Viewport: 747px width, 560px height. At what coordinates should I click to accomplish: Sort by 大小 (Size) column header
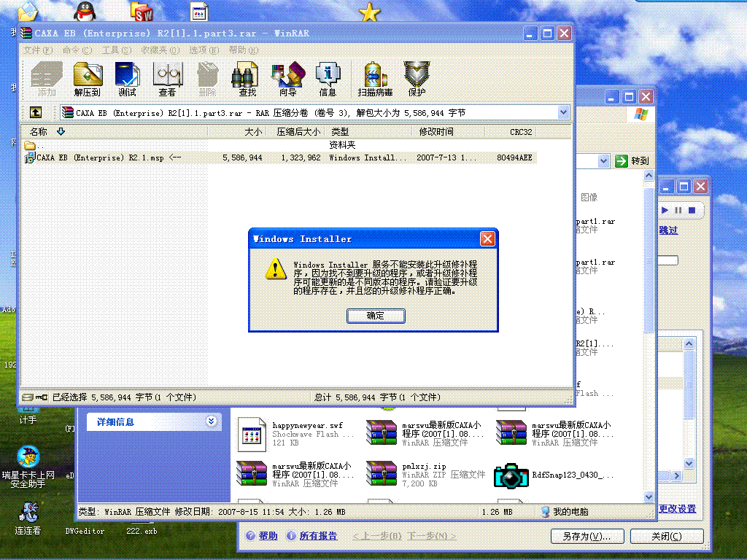237,132
